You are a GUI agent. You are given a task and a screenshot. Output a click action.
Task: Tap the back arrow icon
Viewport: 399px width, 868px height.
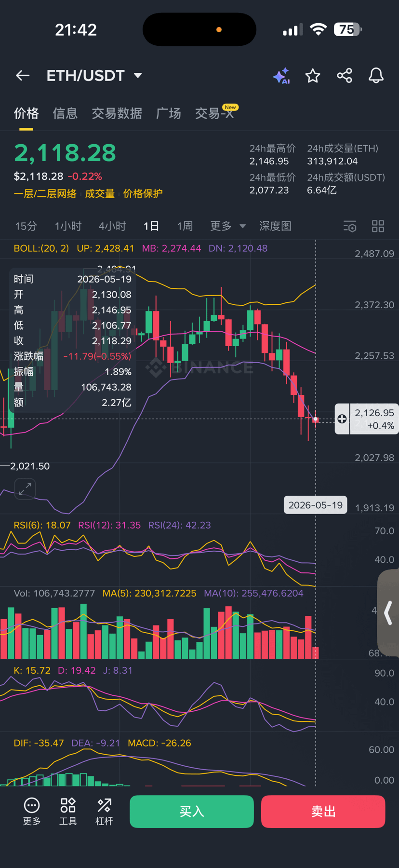[x=23, y=76]
